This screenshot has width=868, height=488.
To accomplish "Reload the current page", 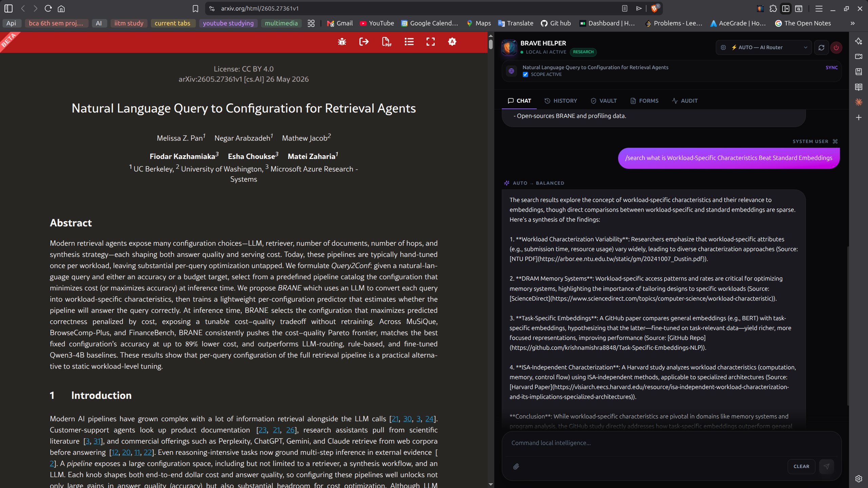I will 48,8.
